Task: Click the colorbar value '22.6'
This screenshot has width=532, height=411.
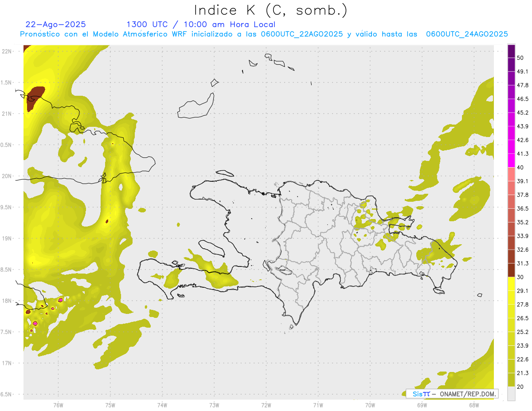Action: click(x=523, y=360)
